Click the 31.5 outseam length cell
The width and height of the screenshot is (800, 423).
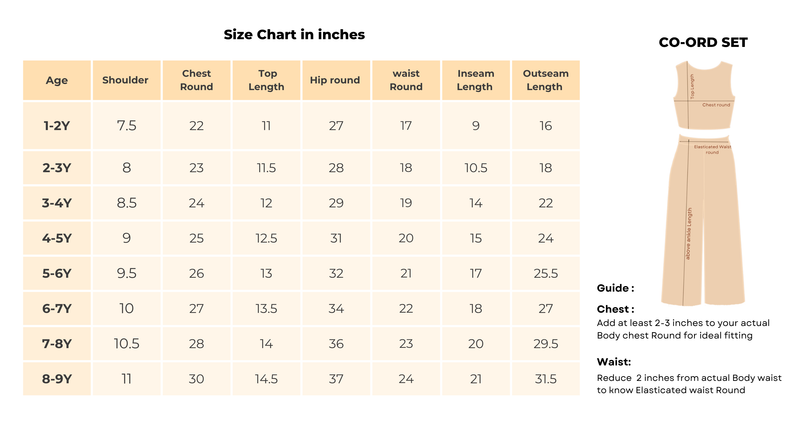tap(545, 380)
